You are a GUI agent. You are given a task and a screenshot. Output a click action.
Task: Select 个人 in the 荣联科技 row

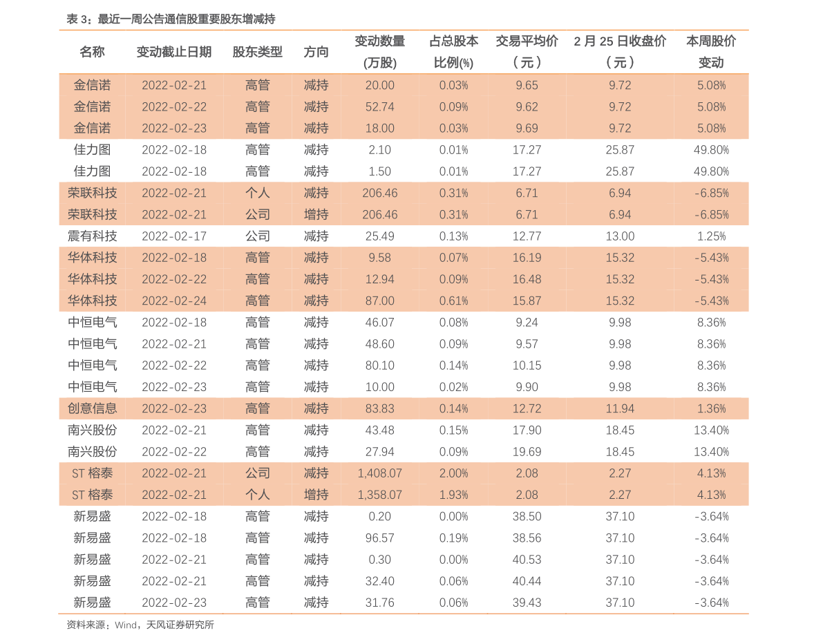click(257, 193)
